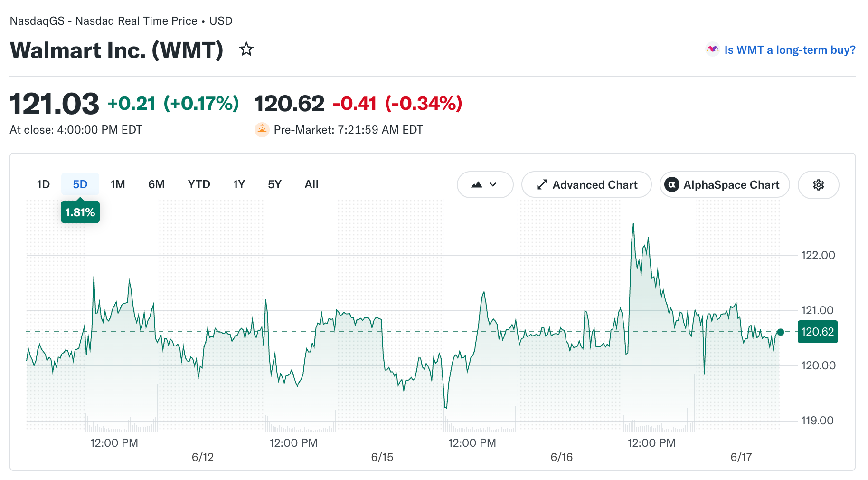
Task: Open 'Is WMT a long-term buy?' link
Action: 790,50
